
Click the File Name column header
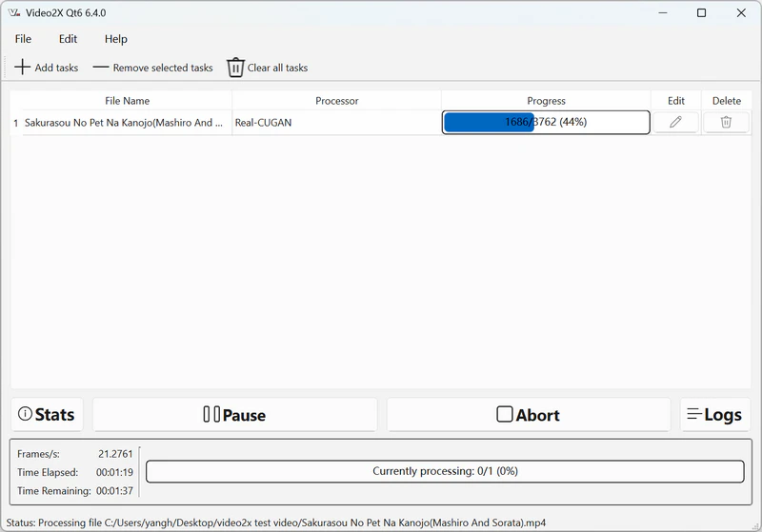click(x=127, y=100)
